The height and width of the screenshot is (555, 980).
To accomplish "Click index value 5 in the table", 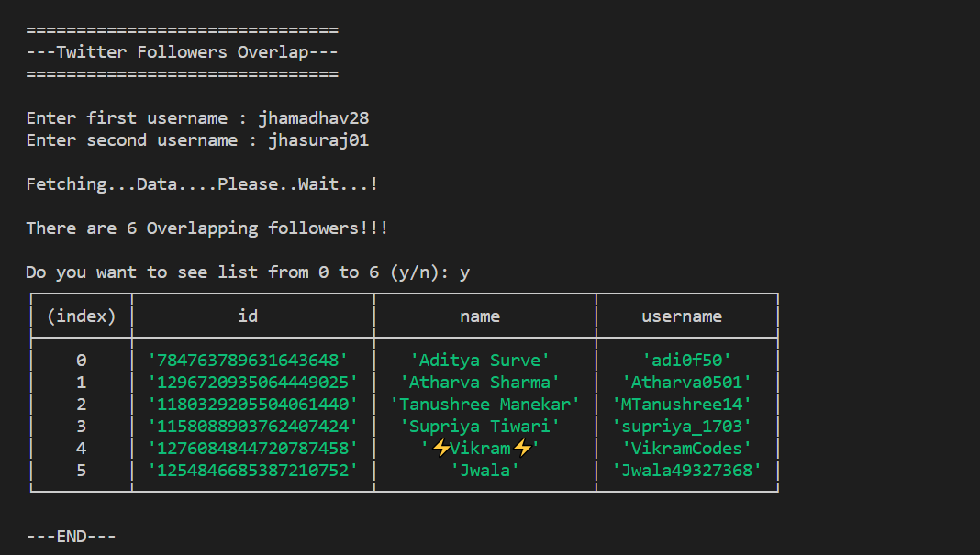I will click(x=82, y=470).
